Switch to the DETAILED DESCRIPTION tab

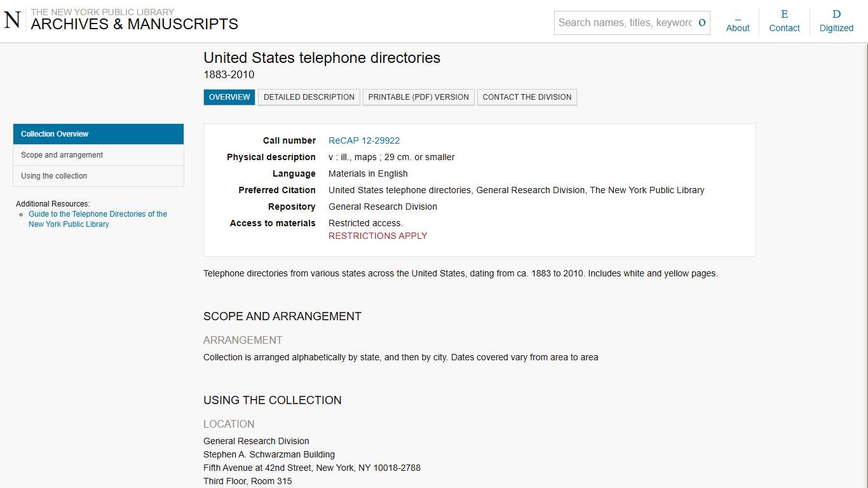(x=309, y=97)
